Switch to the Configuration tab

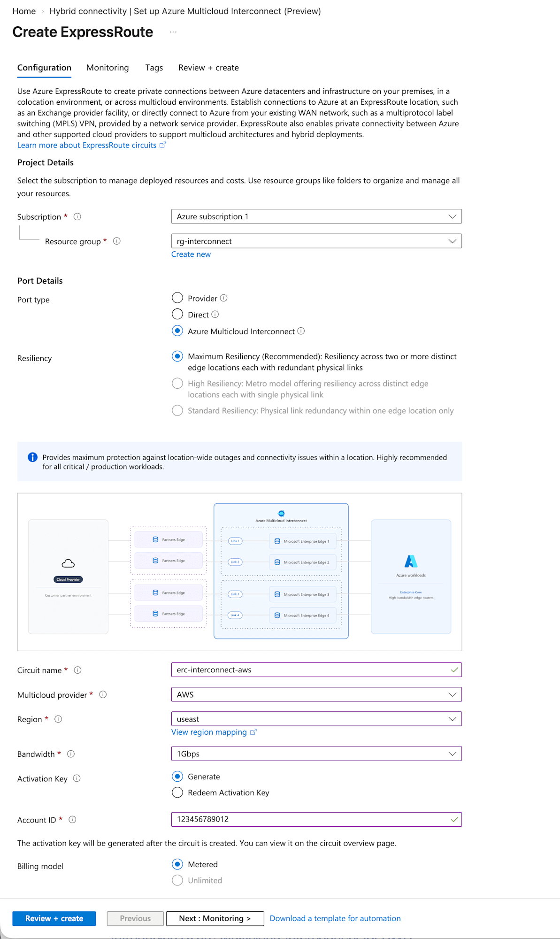pyautogui.click(x=44, y=68)
